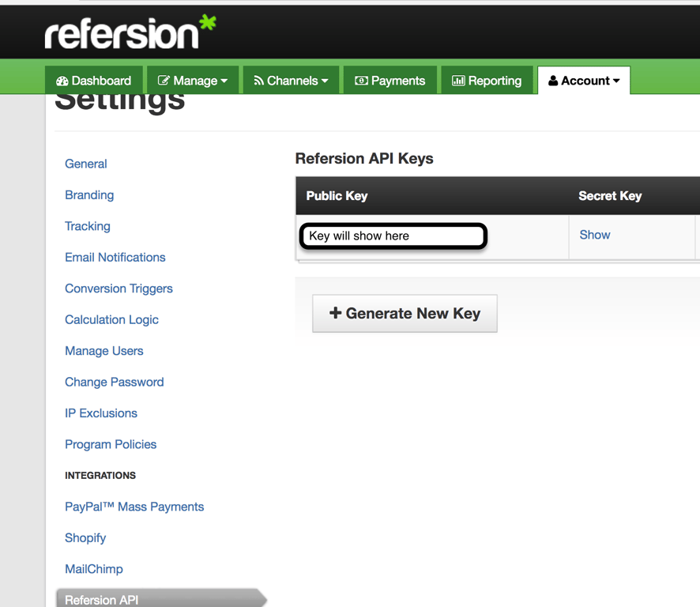The width and height of the screenshot is (700, 607).
Task: Open Branding settings
Action: (x=89, y=195)
